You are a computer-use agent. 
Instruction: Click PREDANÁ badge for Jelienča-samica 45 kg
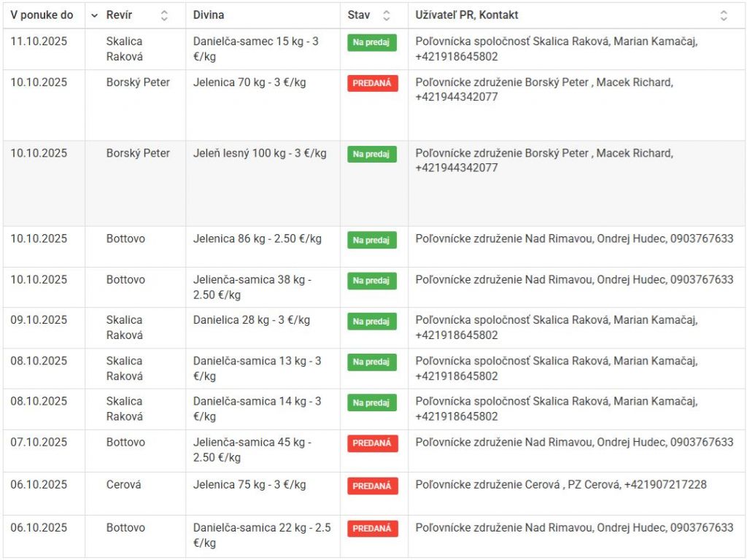[372, 443]
